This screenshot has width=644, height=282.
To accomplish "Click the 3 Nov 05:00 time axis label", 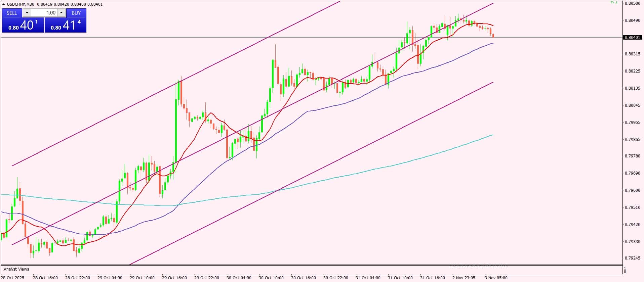I will (496, 278).
